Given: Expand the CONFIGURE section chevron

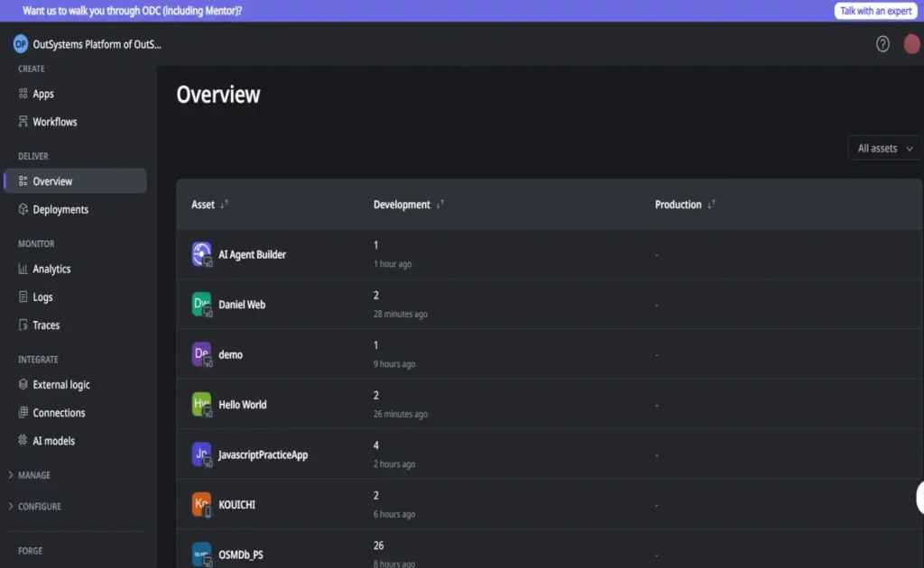Looking at the screenshot, I should 11,506.
